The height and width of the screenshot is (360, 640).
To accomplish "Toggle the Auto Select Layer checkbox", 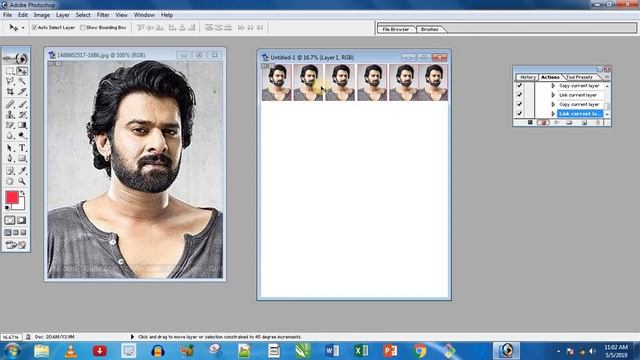I will coord(35,27).
